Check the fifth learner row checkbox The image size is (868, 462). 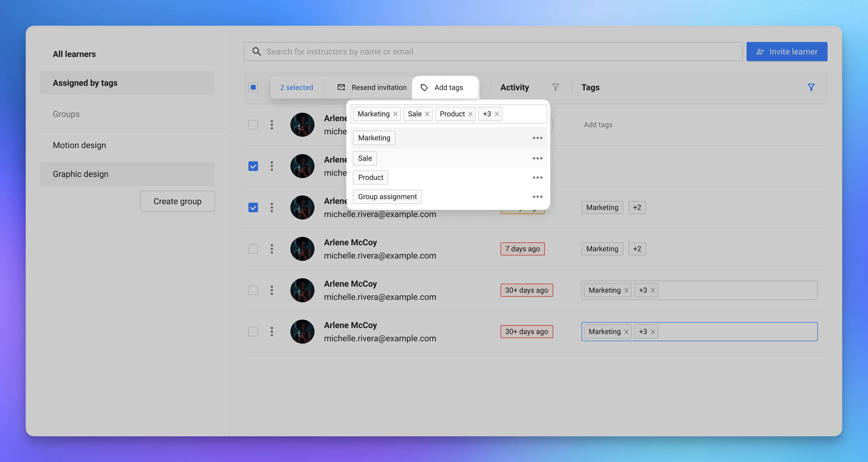click(x=253, y=290)
